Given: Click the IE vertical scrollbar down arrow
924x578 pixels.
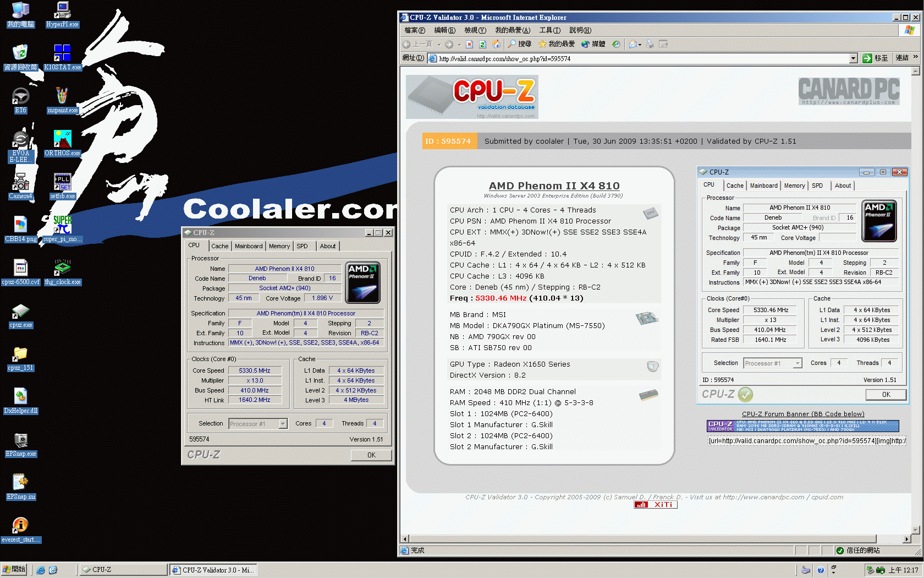Looking at the screenshot, I should (x=916, y=530).
